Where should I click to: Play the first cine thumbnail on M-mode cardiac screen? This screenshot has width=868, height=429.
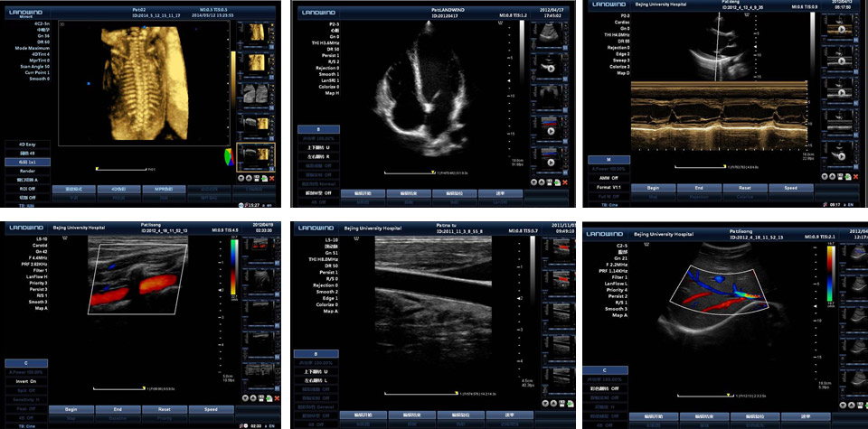841,30
